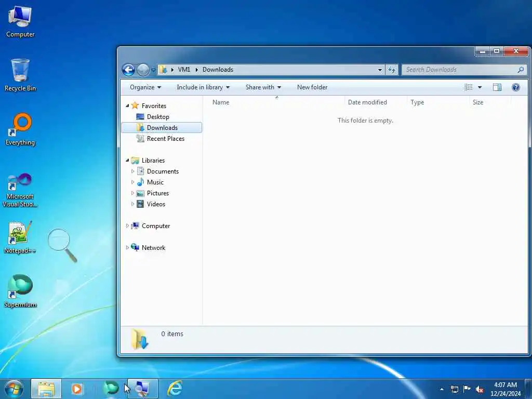The width and height of the screenshot is (532, 399).
Task: Click Windows Explorer taskbar icon
Action: tap(46, 389)
